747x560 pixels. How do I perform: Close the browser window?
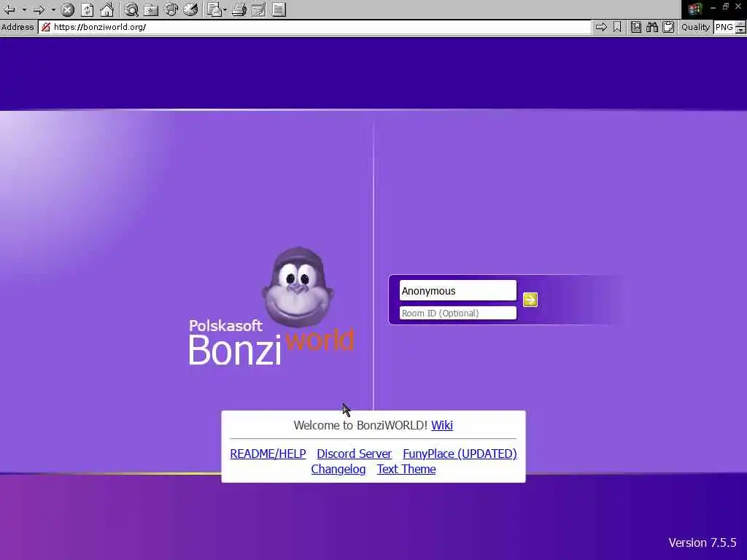738,7
